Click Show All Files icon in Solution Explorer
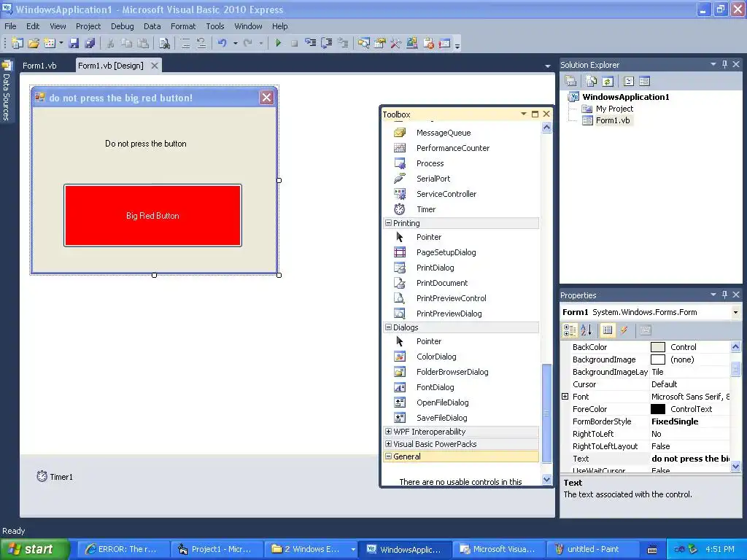This screenshot has height=560, width=747. coord(591,82)
